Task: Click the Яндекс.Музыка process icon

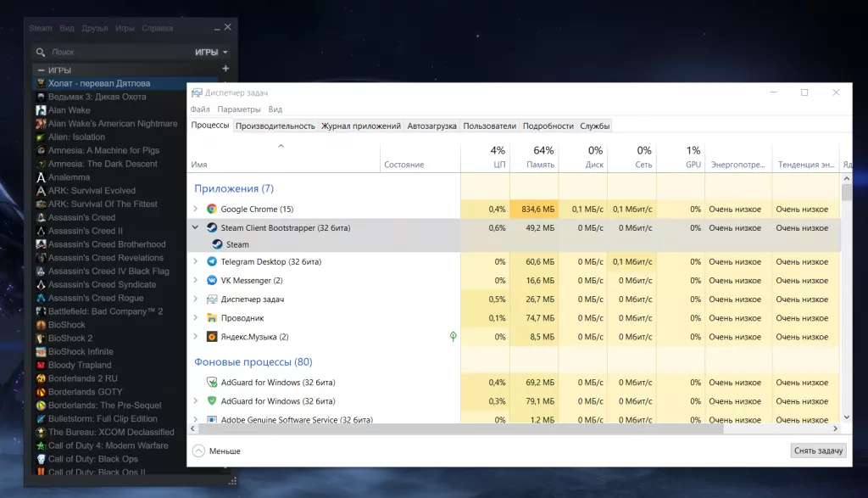Action: [212, 337]
